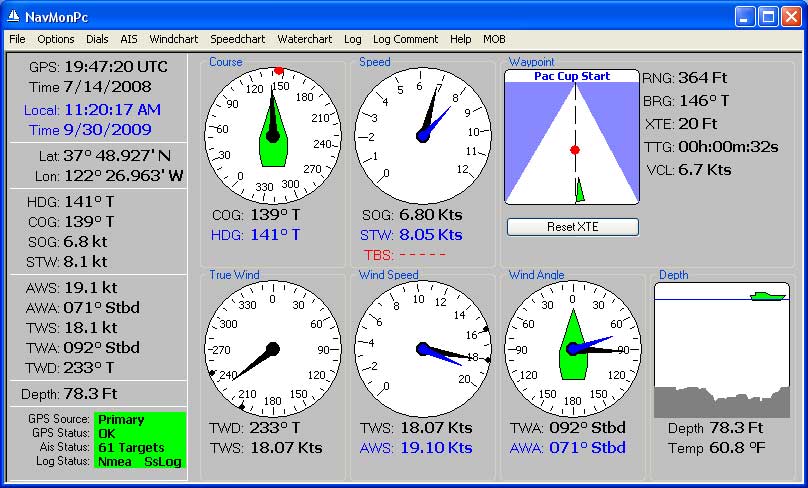Close the NavMonPc window
Screen dimensions: 808x488
click(x=790, y=17)
